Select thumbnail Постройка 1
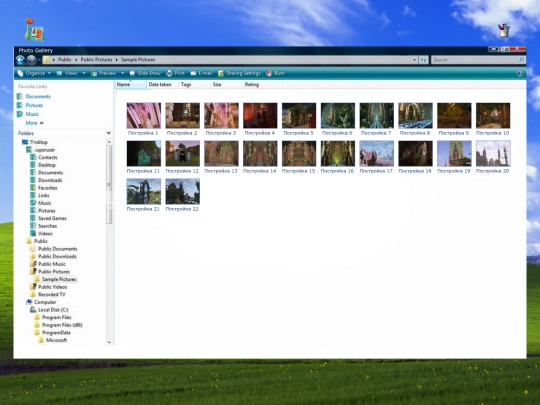This screenshot has width=540, height=405. (144, 119)
